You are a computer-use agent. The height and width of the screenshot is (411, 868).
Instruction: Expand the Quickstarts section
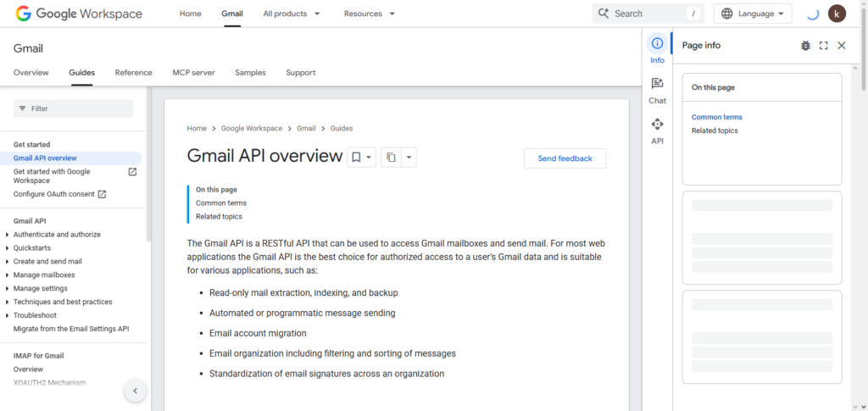click(7, 247)
